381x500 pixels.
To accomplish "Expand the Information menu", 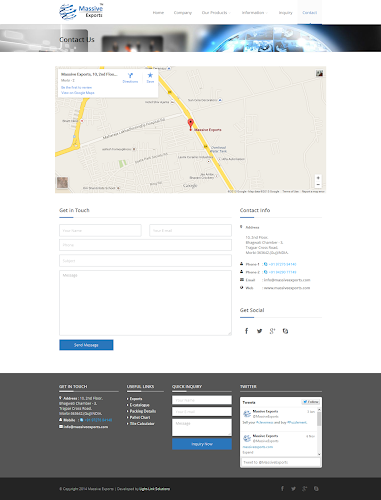I will tap(254, 13).
